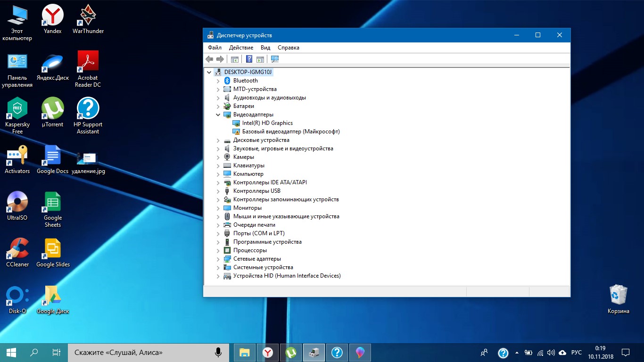Open the CCleaner desktop shortcut
This screenshot has height=362, width=644.
coord(17,253)
